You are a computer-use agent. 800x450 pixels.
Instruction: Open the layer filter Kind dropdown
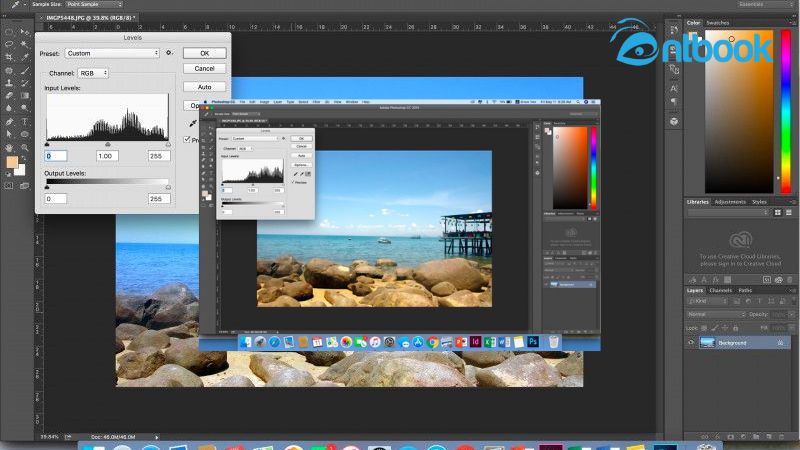(x=707, y=302)
